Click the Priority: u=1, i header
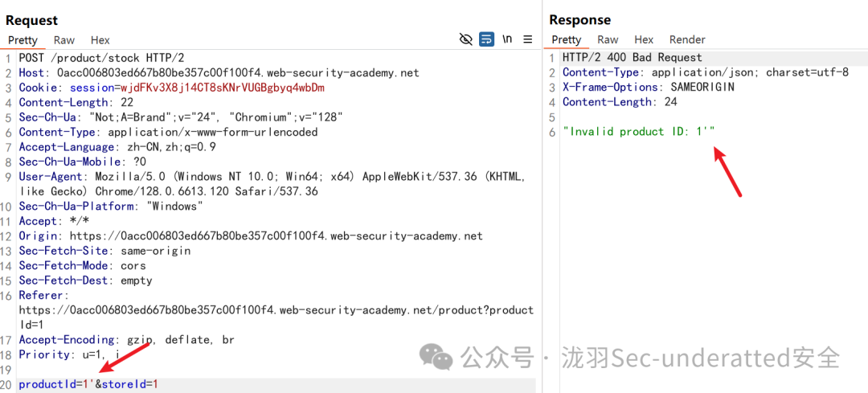The width and height of the screenshot is (868, 393). [69, 354]
